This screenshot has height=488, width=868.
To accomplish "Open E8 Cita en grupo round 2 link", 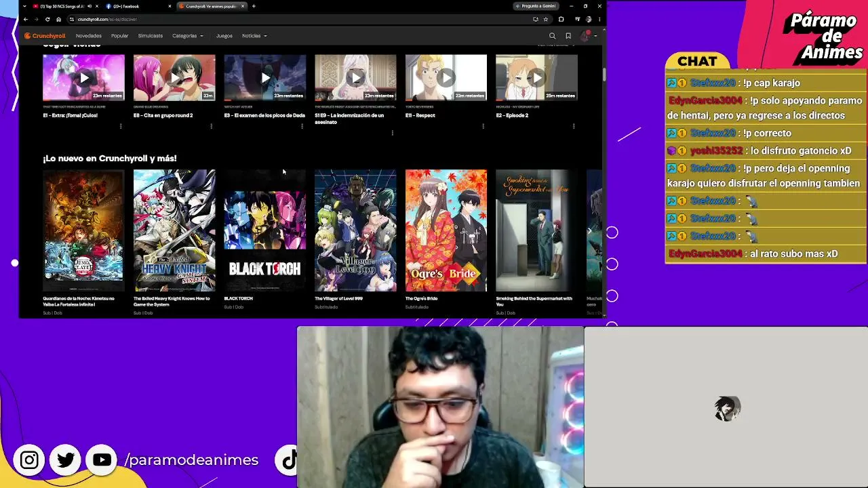I will 163,115.
